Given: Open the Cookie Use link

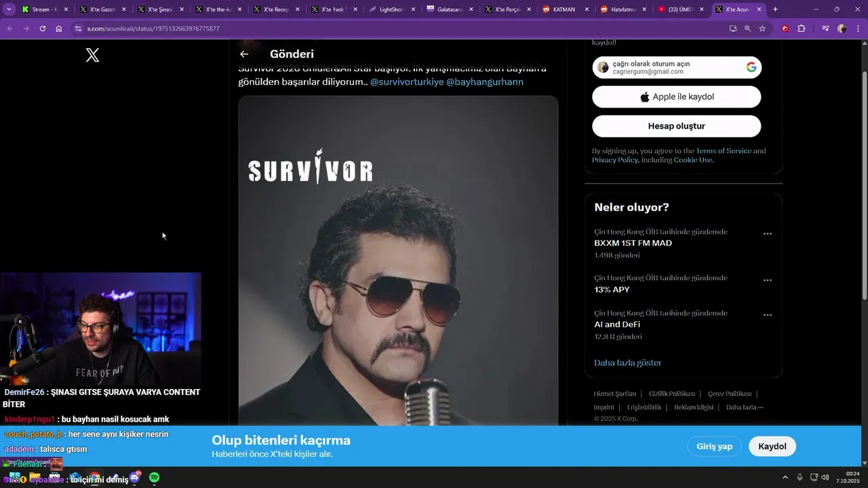Looking at the screenshot, I should pos(692,160).
